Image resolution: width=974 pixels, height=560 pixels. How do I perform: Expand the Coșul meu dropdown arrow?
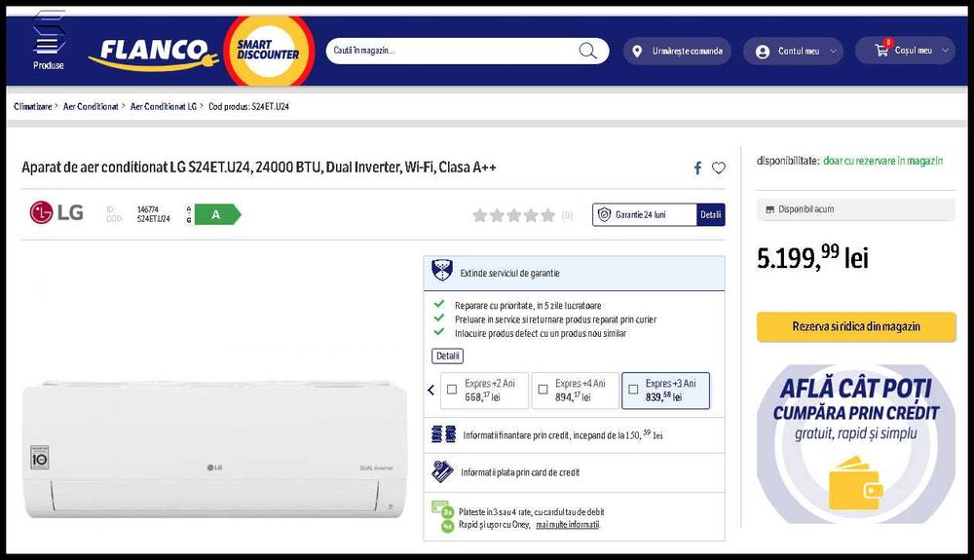tap(946, 51)
